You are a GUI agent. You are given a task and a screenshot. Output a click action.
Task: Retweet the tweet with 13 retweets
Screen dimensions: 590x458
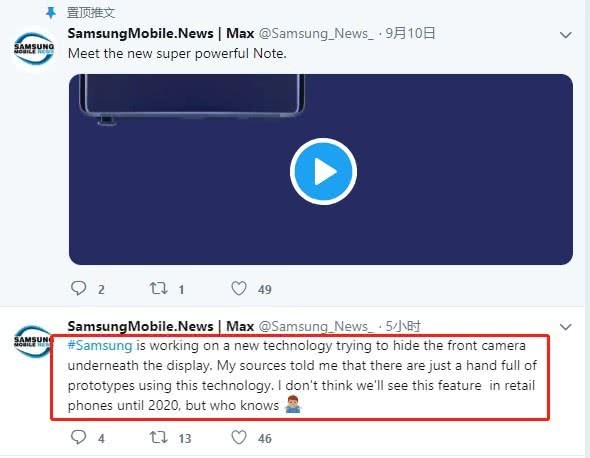click(x=158, y=437)
